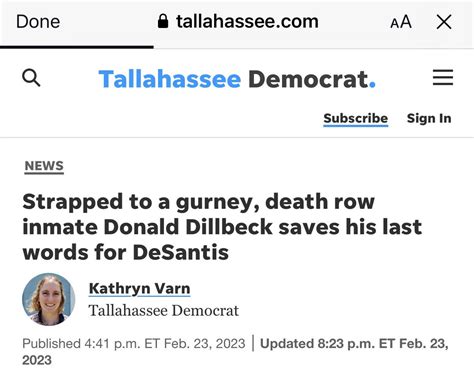474x383 pixels.
Task: Open Kathryn Varn's author page
Action: tap(139, 289)
